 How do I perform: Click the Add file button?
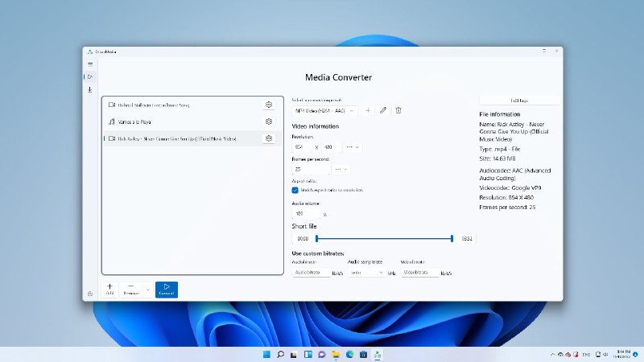[x=109, y=290]
